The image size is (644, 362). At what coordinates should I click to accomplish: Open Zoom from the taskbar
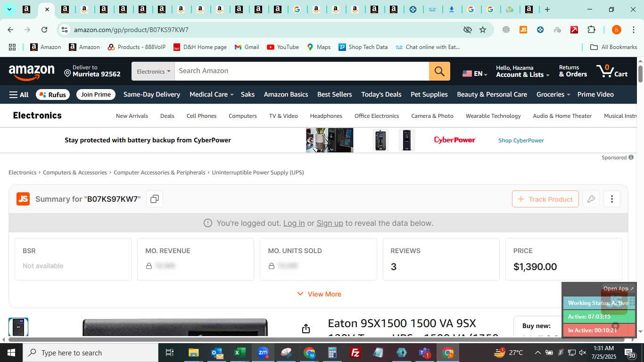click(263, 353)
